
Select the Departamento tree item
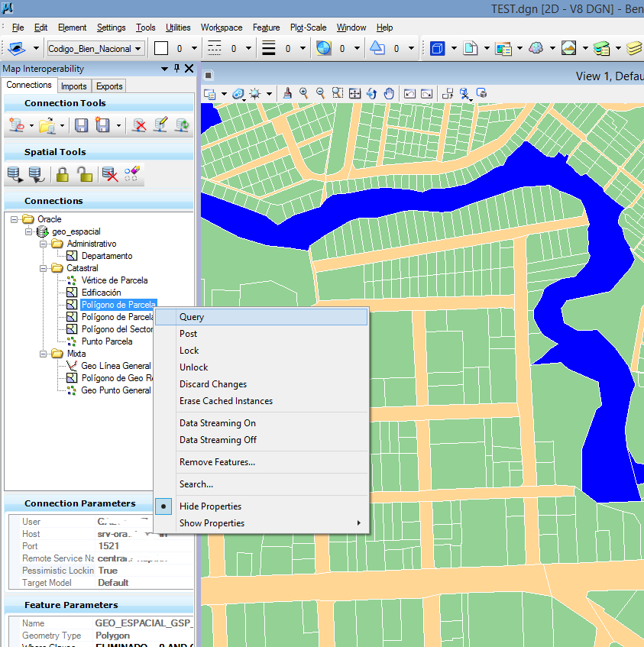coord(107,256)
